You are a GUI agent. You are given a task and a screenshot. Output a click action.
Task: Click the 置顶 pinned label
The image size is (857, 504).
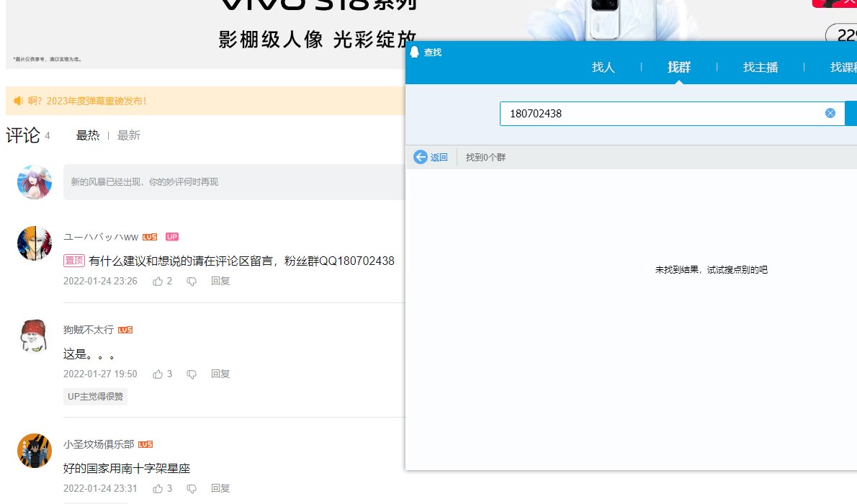[73, 261]
